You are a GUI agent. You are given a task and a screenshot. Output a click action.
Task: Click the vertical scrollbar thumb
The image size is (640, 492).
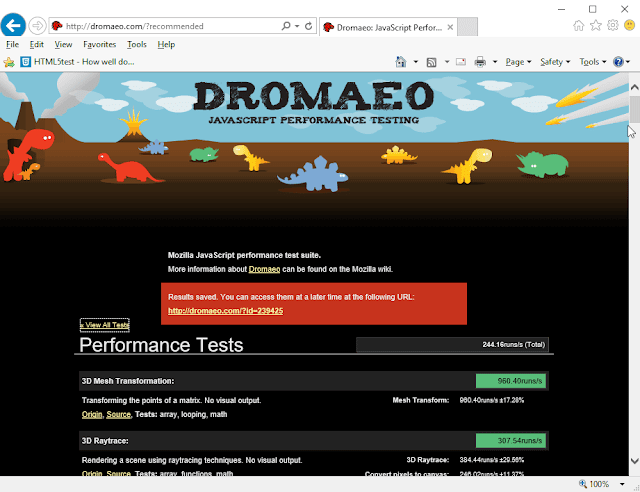(x=634, y=109)
